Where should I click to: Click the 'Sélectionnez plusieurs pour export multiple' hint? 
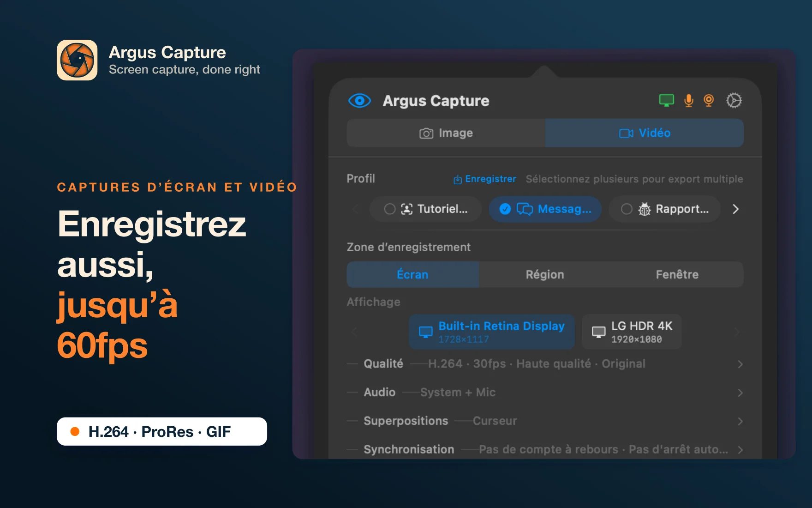click(x=634, y=179)
